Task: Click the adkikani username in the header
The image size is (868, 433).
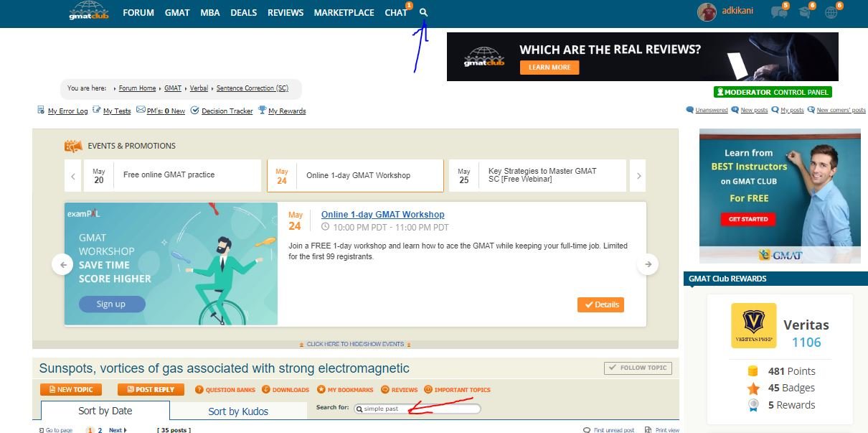Action: (737, 12)
